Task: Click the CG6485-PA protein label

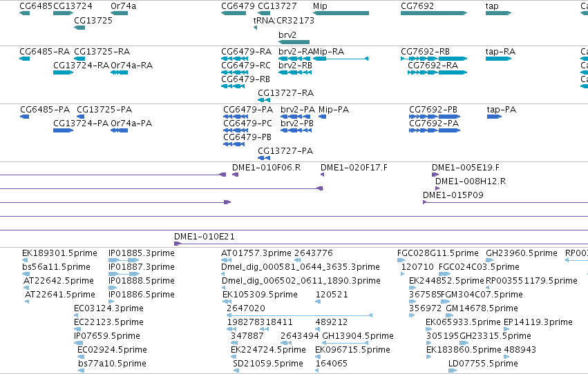Action: [x=45, y=110]
